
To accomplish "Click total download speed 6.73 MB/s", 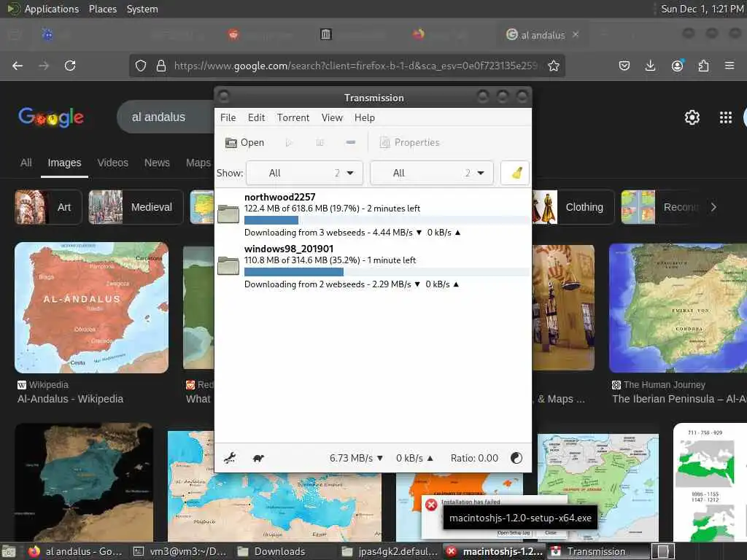I will [356, 458].
